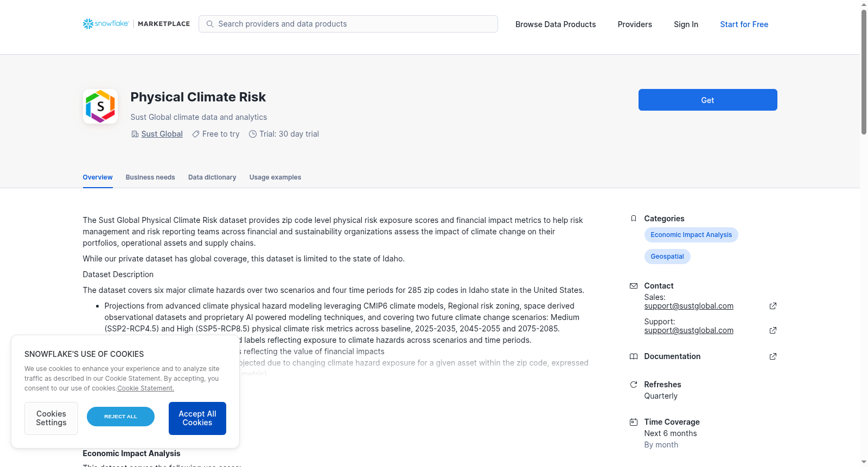Click the Next 6 months text

[x=671, y=433]
